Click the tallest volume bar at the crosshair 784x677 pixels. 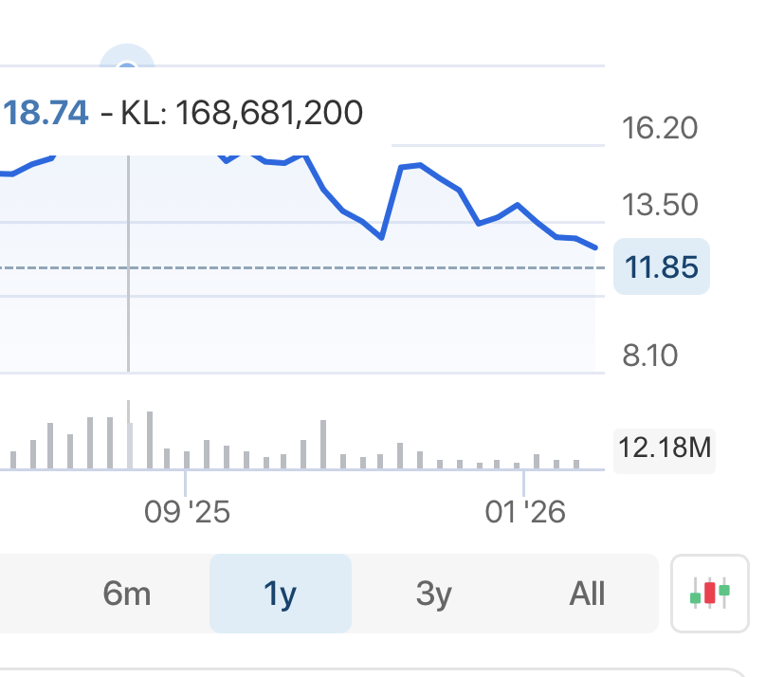(129, 436)
